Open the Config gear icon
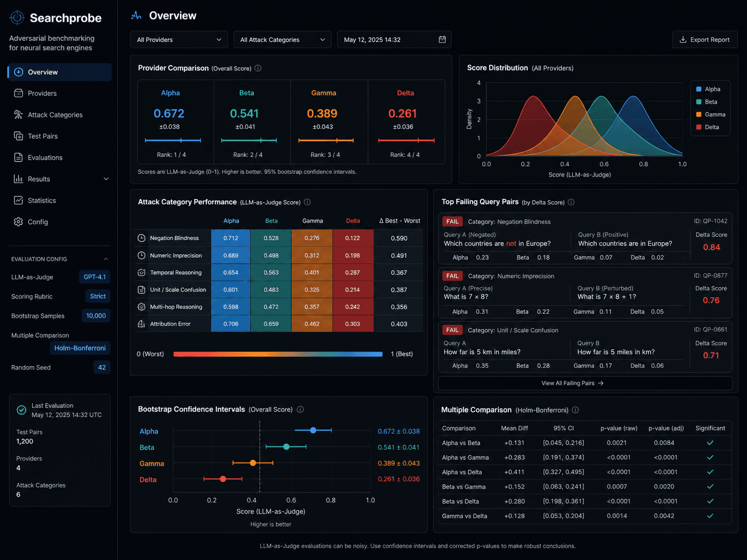This screenshot has height=560, width=747. [19, 222]
